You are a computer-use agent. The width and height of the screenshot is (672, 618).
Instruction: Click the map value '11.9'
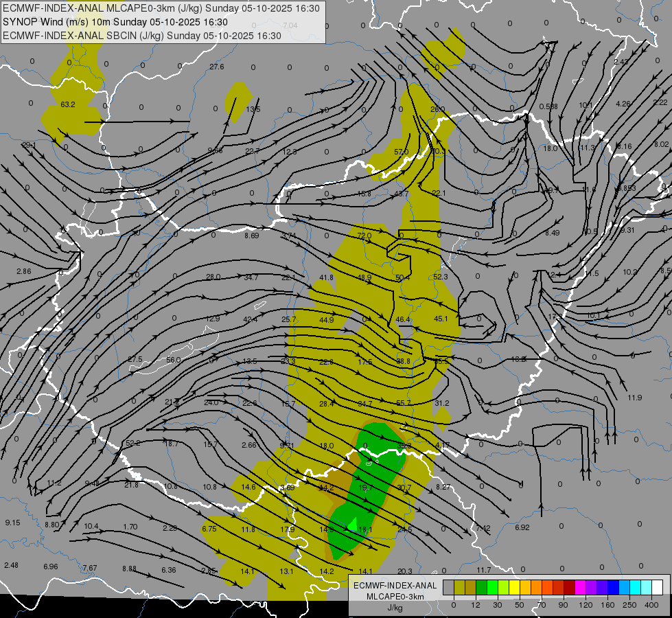pos(634,398)
